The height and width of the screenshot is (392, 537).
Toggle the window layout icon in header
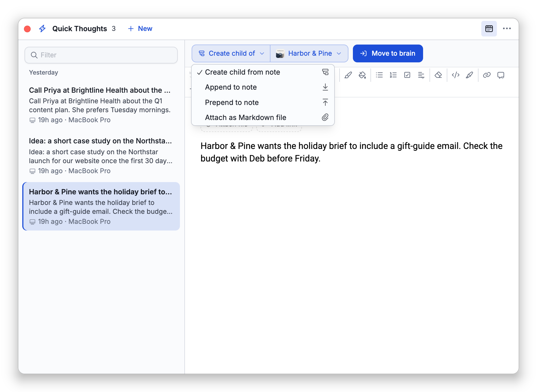tap(489, 29)
